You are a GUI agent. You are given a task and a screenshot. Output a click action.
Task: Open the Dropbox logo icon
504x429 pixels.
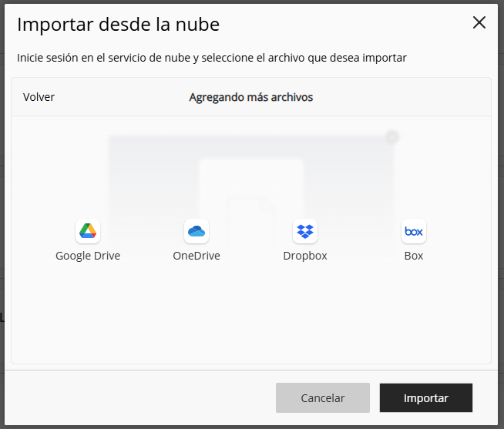pos(305,231)
